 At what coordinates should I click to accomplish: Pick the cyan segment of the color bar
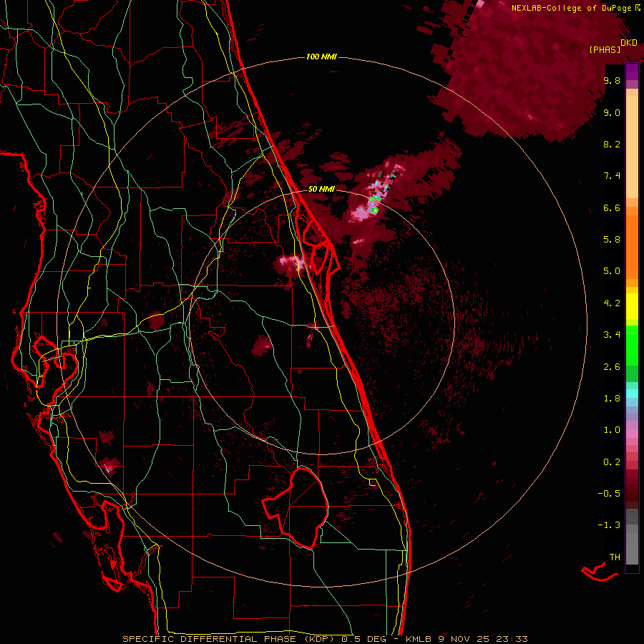tap(632, 393)
